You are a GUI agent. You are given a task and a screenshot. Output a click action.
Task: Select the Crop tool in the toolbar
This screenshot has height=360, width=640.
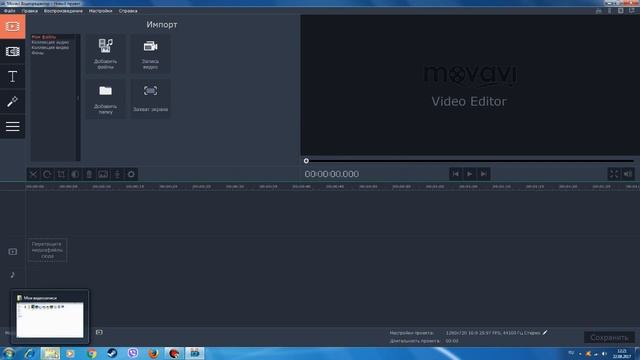pos(61,175)
